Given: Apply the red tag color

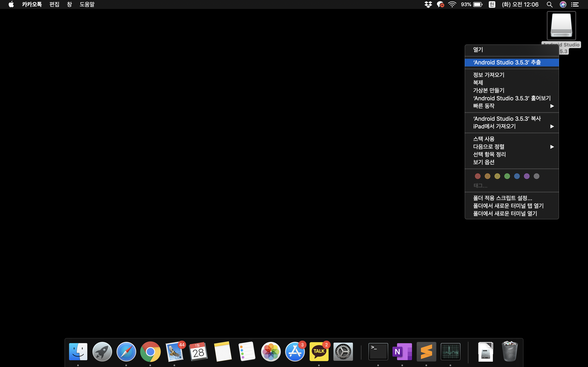Looking at the screenshot, I should (478, 176).
